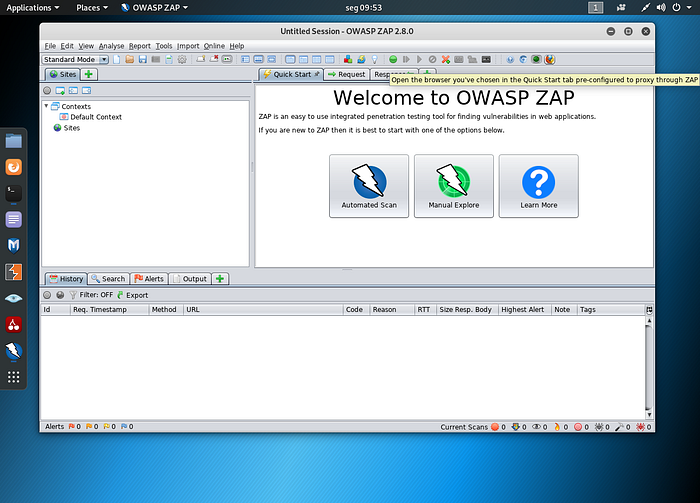
Task: Open the Tools menu
Action: 163,46
